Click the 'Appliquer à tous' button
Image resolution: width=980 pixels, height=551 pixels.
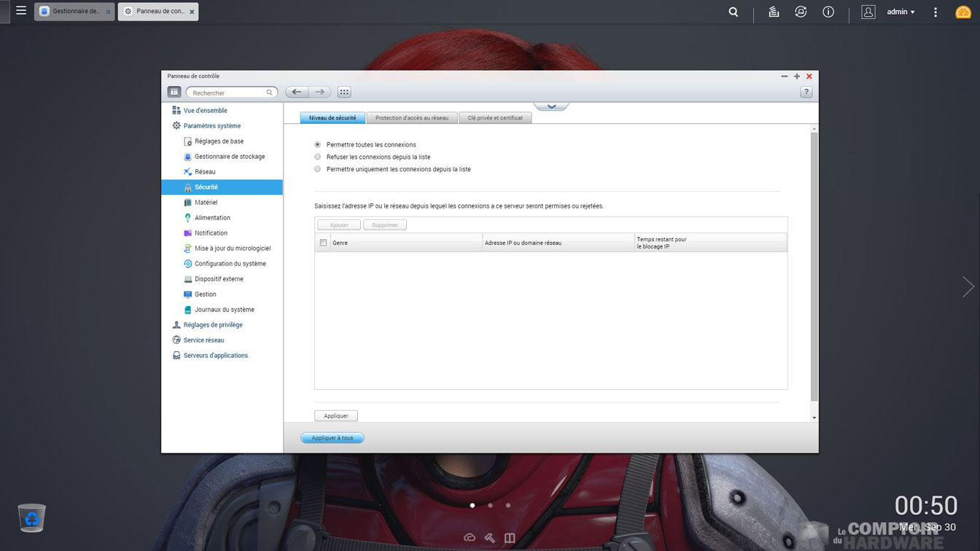pos(332,438)
